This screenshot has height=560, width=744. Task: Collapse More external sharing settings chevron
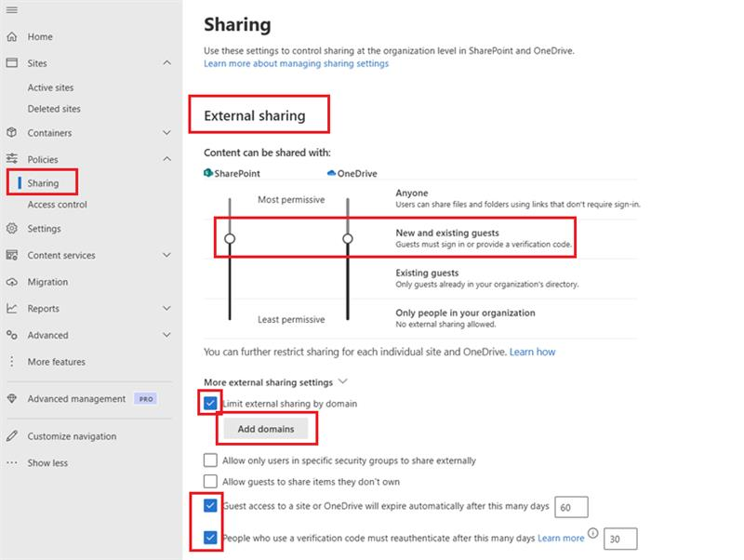[x=343, y=381]
